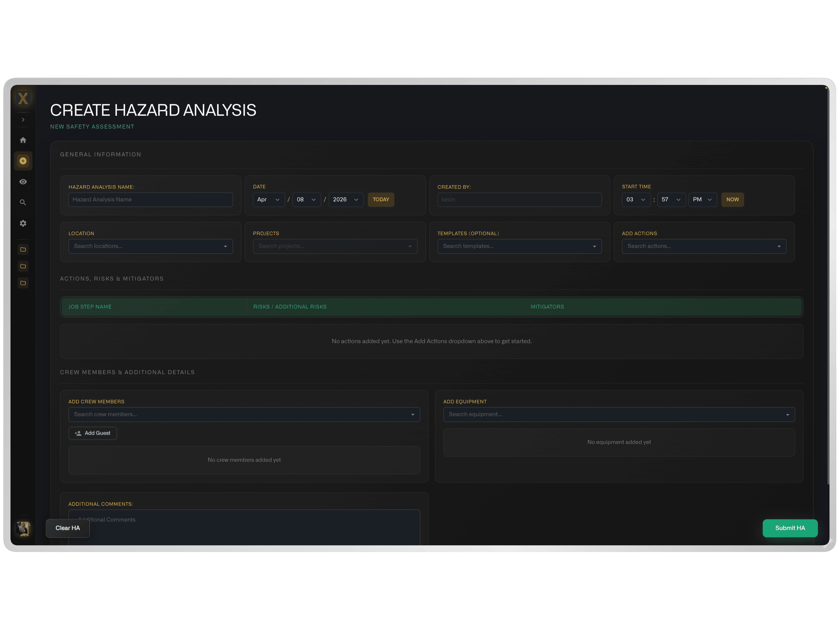This screenshot has height=630, width=840.
Task: Open the month dropdown showing Apr
Action: click(269, 200)
